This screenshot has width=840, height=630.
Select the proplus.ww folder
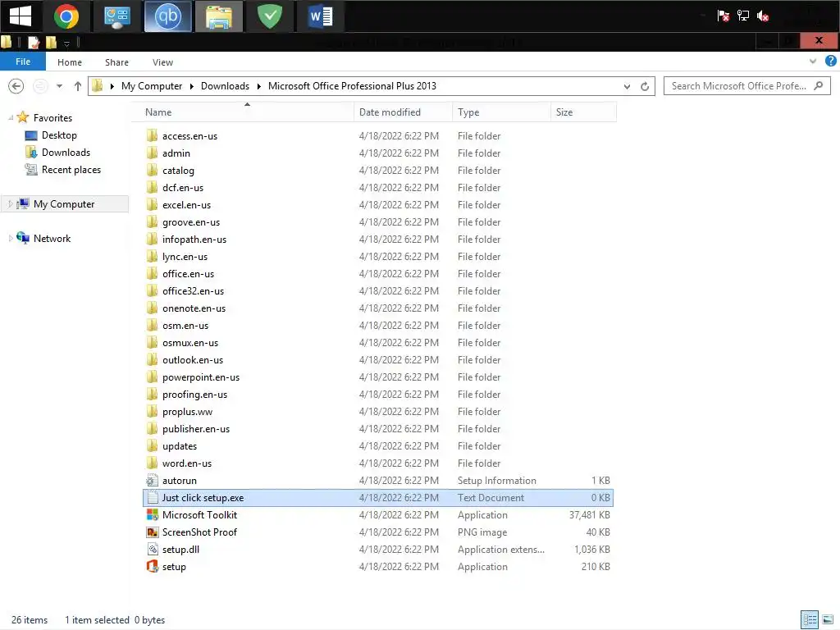pos(188,412)
